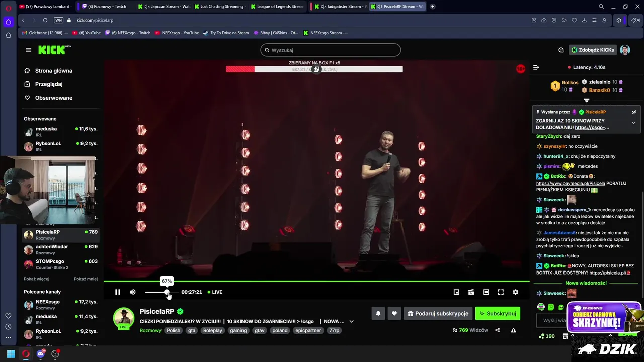This screenshot has height=362, width=644.
Task: Enter fullscreen mode in the player
Action: [x=501, y=292]
